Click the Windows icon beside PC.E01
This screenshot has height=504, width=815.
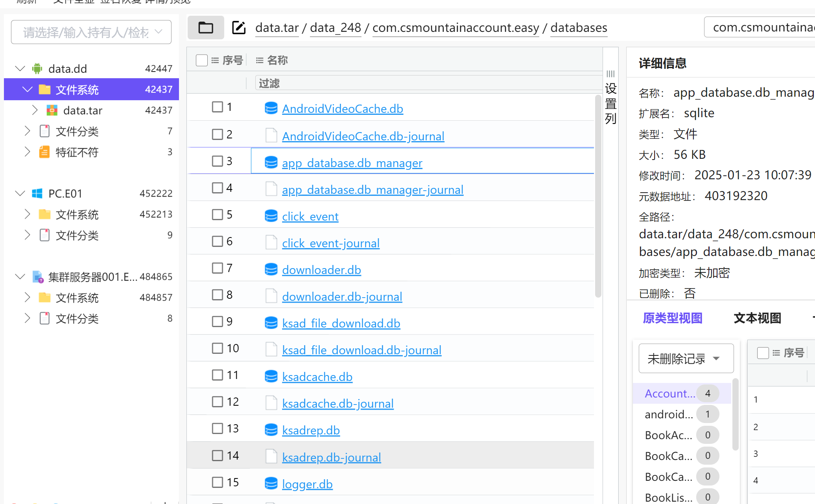(x=37, y=193)
